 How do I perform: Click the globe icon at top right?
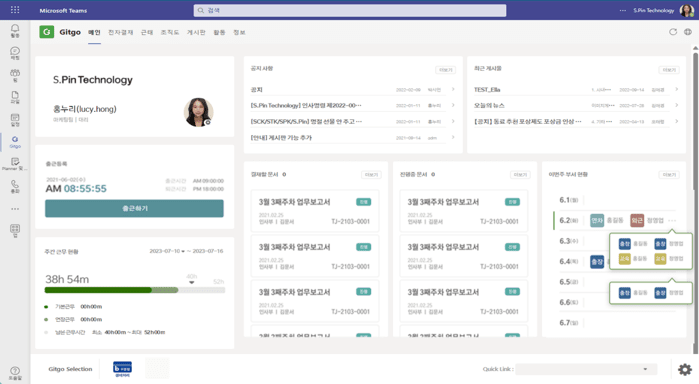coord(688,32)
